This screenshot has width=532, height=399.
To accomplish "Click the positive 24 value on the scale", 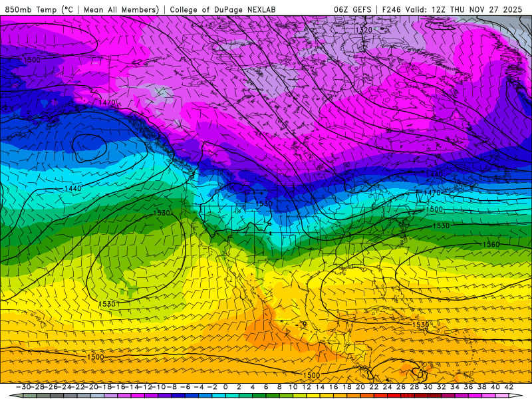I will (x=388, y=387).
